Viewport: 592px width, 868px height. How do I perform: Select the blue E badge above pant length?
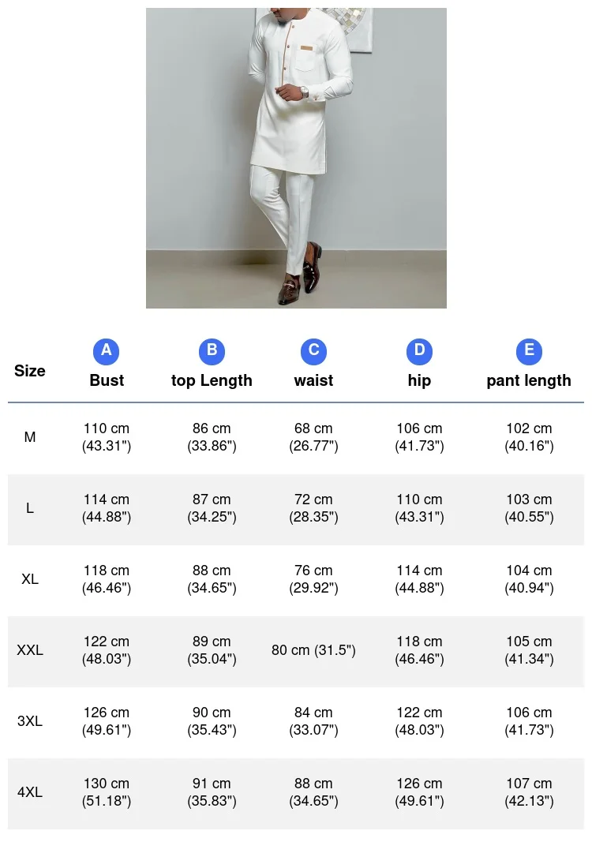click(529, 351)
